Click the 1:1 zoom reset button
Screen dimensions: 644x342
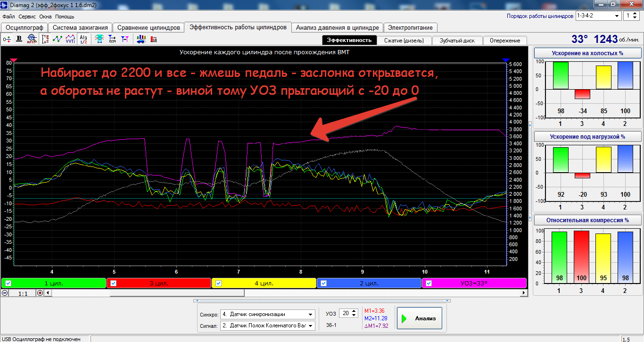pos(22,293)
